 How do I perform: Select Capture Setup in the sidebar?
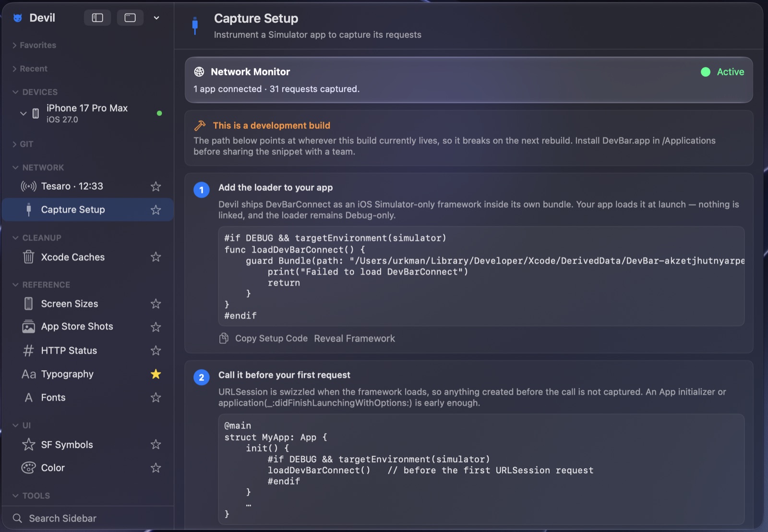[x=88, y=210]
